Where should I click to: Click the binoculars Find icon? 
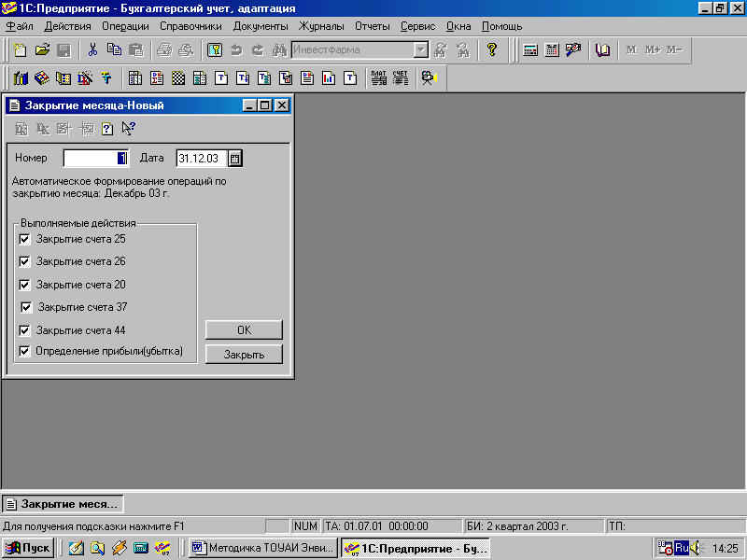point(279,49)
